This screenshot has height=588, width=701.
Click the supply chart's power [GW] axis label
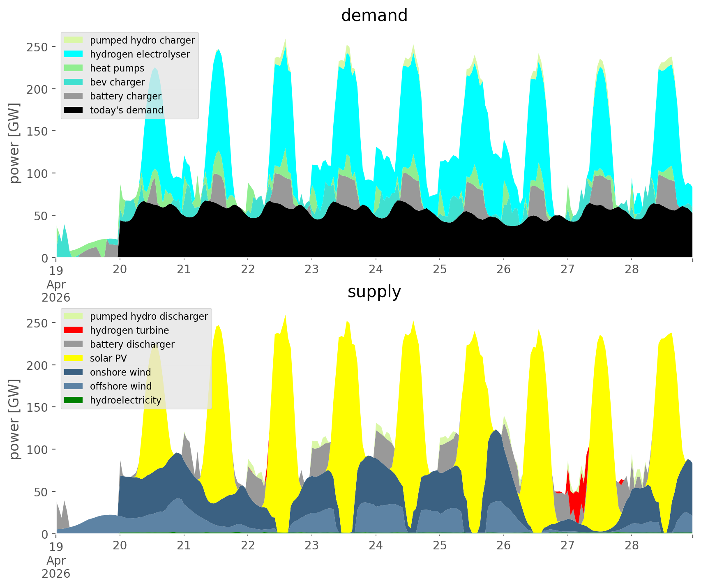click(x=14, y=419)
